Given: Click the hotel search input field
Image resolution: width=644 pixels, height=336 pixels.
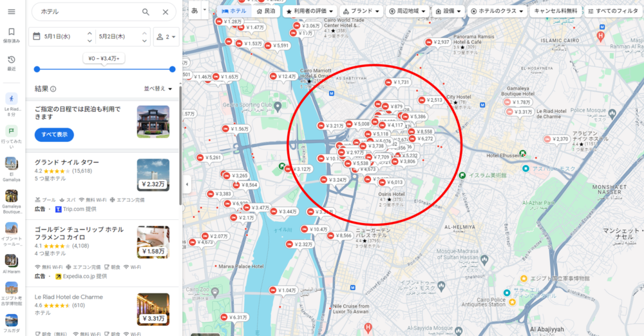Looking at the screenshot, I should click(87, 12).
